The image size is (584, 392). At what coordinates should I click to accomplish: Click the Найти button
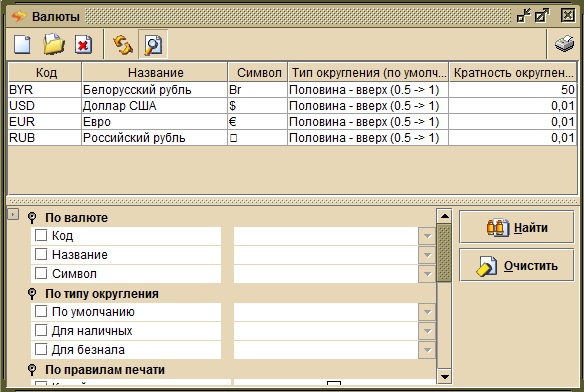(x=517, y=227)
